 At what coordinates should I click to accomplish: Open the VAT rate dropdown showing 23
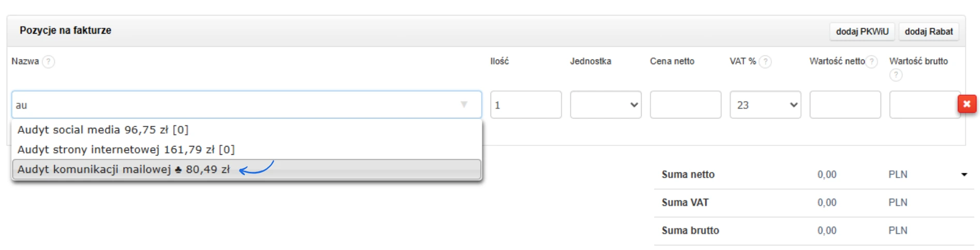click(x=765, y=105)
